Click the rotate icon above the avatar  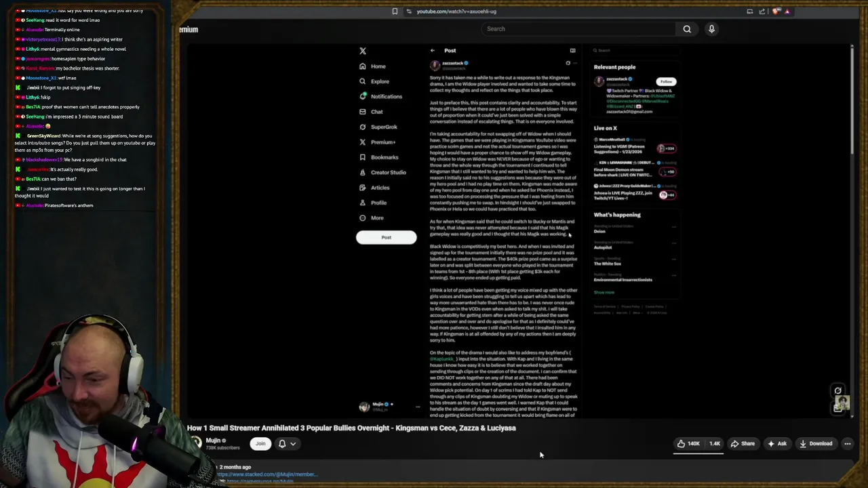coord(838,390)
